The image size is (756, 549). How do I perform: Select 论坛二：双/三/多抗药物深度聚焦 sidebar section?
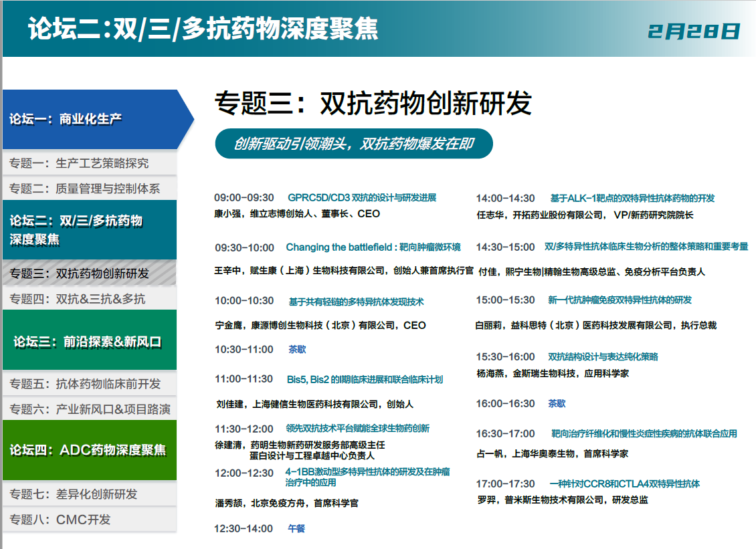point(90,230)
